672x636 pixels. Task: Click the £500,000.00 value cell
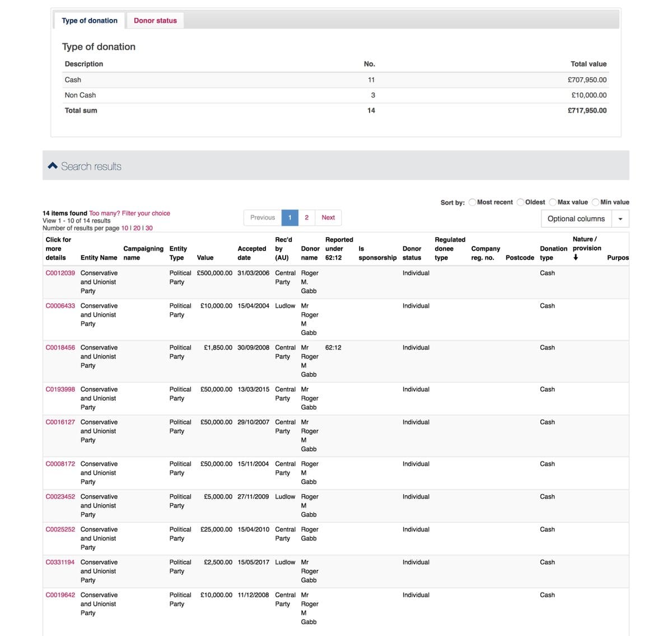tap(214, 273)
